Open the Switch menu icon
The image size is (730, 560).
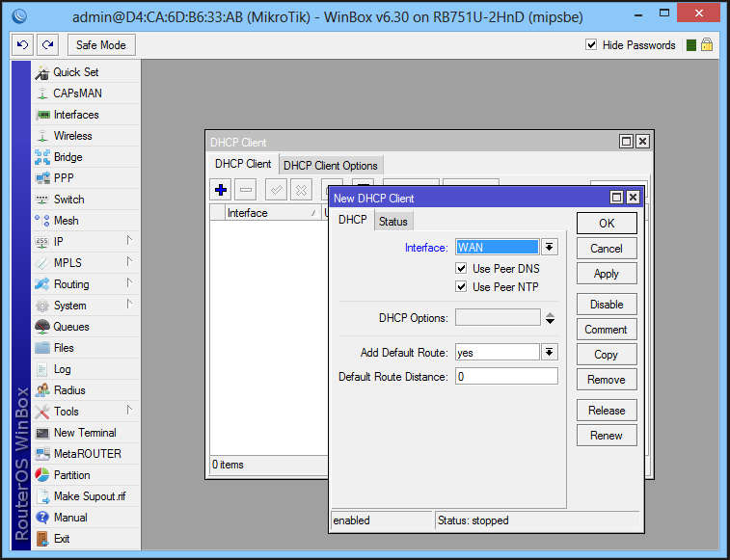pyautogui.click(x=42, y=200)
